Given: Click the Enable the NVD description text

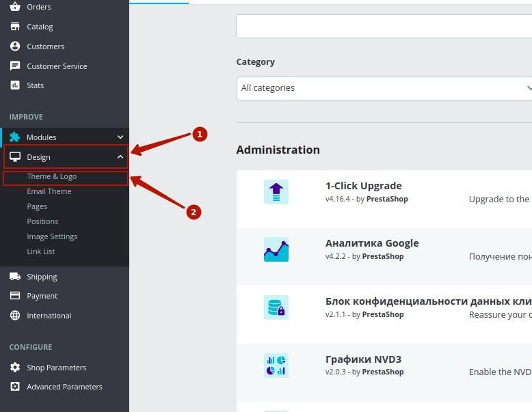Looking at the screenshot, I should [x=500, y=372].
